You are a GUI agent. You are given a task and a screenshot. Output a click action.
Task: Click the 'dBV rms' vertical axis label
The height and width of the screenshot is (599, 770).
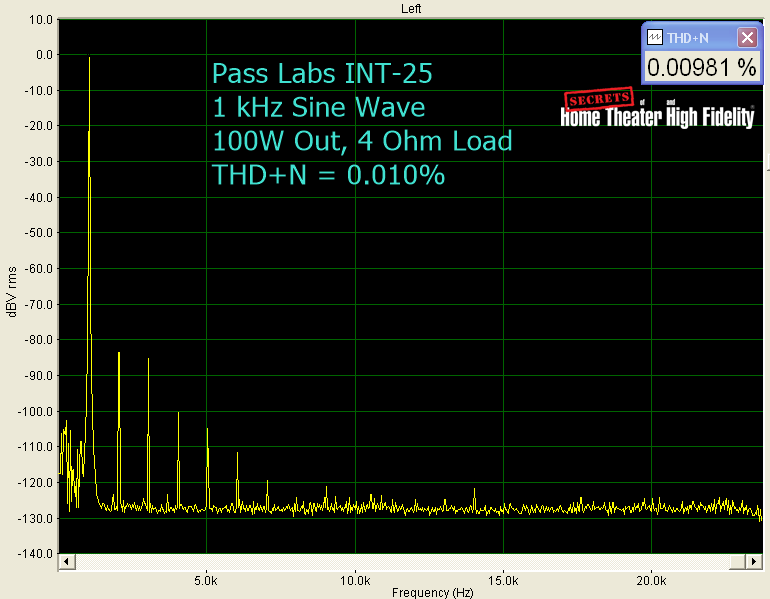[x=12, y=290]
